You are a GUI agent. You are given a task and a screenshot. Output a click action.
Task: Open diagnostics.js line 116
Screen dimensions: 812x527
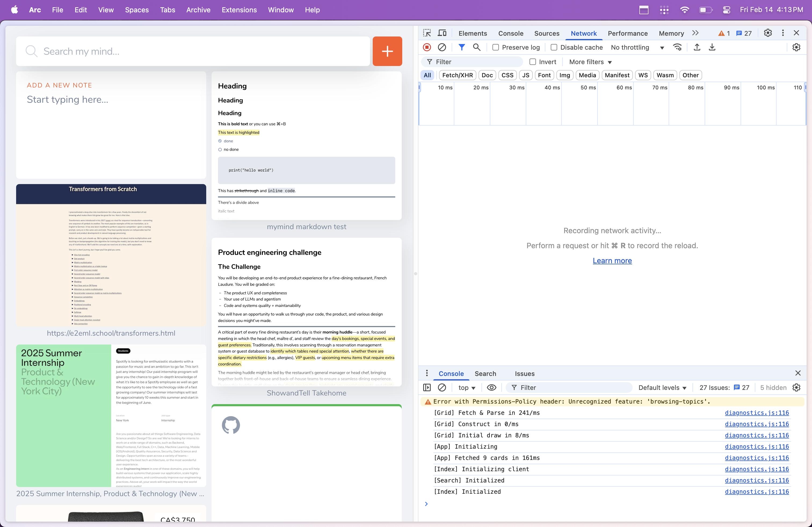757,413
